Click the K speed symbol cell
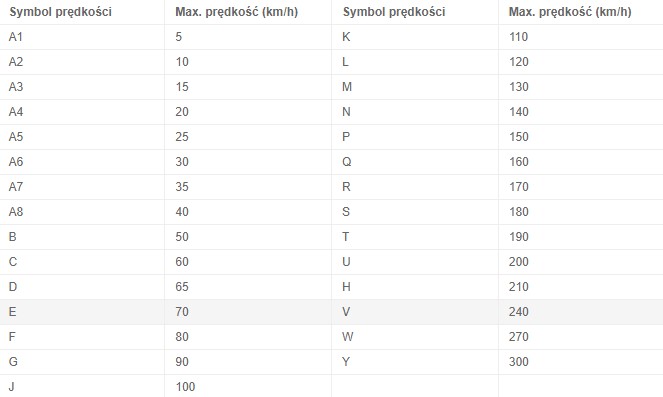This screenshot has height=397, width=663. 415,37
